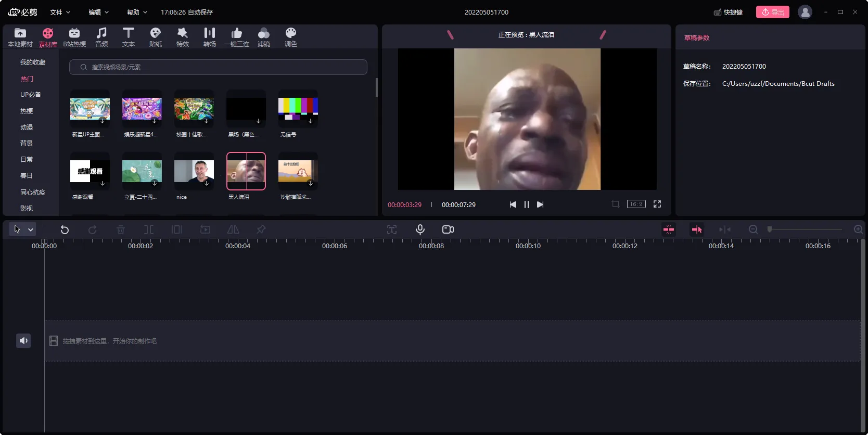Start voice recording with microphone icon
The width and height of the screenshot is (868, 435).
pos(420,229)
